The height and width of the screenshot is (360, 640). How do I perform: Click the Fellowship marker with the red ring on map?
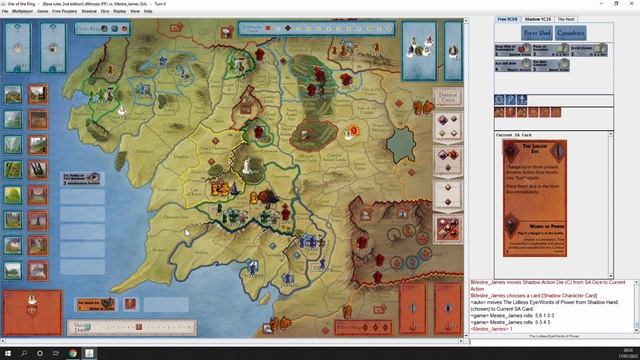coord(353,131)
